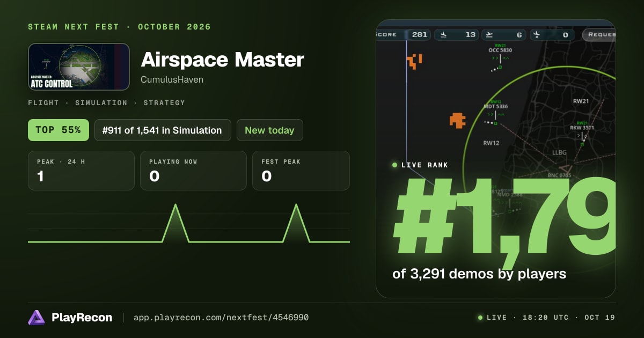
Task: Click the FLIGHT · SIMULATION · STRATEGY tags line
Action: pos(106,102)
